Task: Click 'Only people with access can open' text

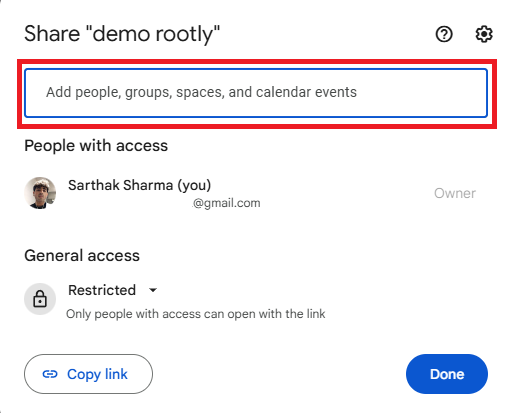Action: pos(196,314)
